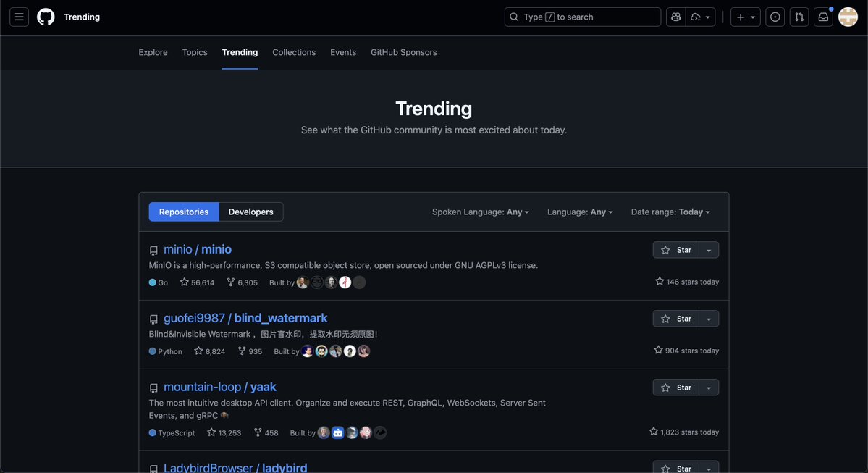Switch to Repositories view

click(184, 212)
